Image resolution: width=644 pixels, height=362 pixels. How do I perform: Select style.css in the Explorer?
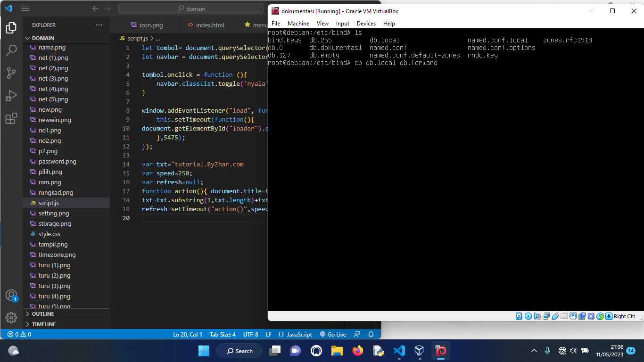(66, 234)
